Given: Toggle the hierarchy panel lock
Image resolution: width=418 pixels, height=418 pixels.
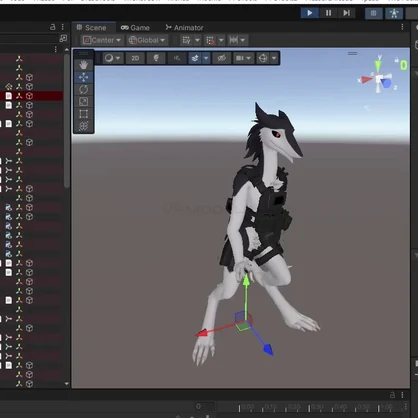Looking at the screenshot, I should click(53, 27).
